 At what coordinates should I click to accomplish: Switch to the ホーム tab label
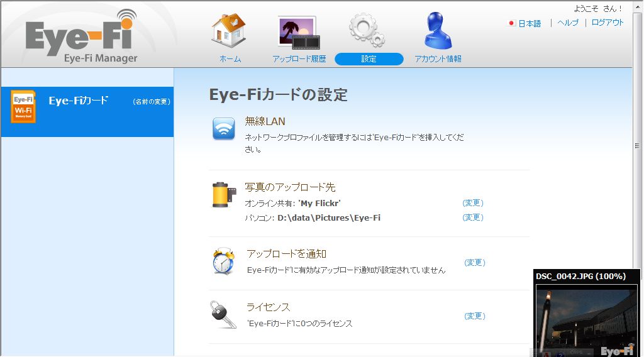pyautogui.click(x=230, y=59)
